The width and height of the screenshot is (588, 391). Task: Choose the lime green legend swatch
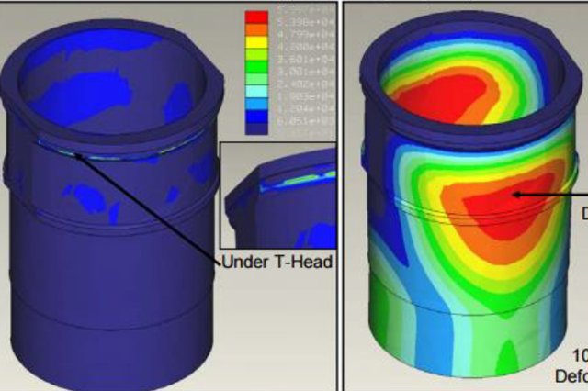[x=256, y=55]
